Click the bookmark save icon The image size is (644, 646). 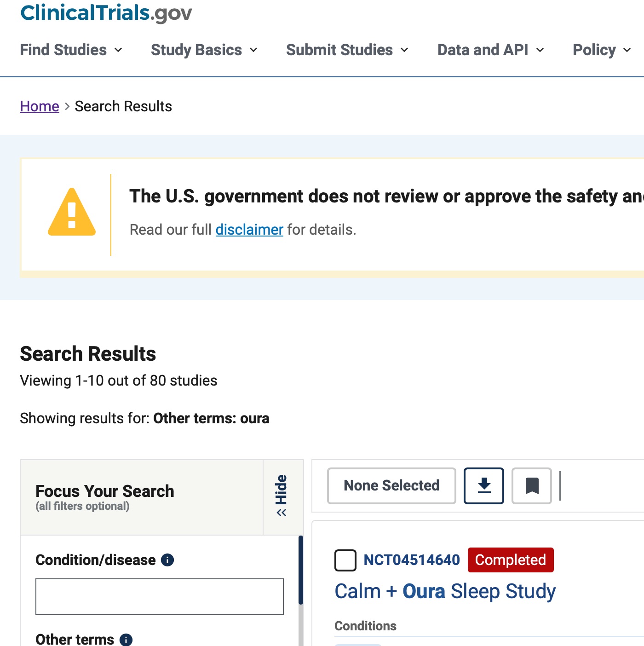click(532, 485)
